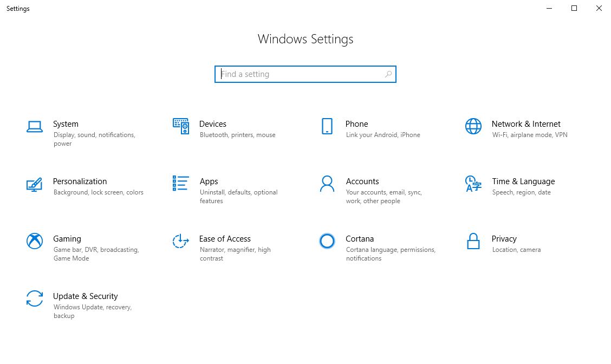
Task: Open the Gaming settings title
Action: 67,239
